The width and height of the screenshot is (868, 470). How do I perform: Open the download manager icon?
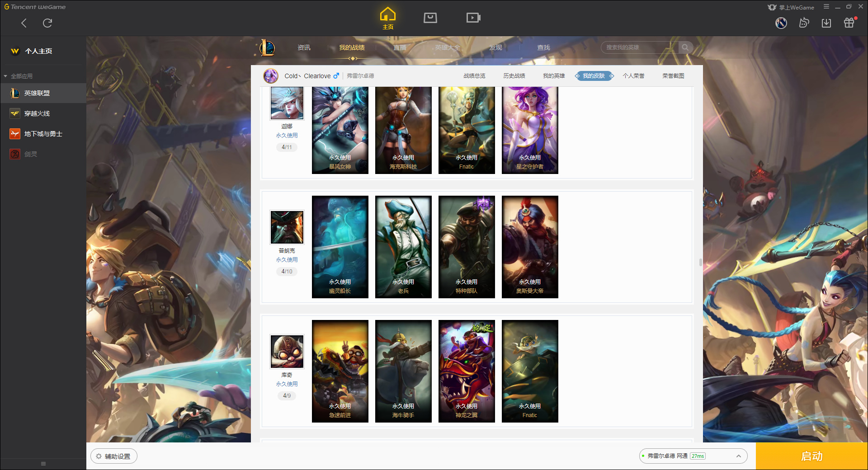[826, 23]
